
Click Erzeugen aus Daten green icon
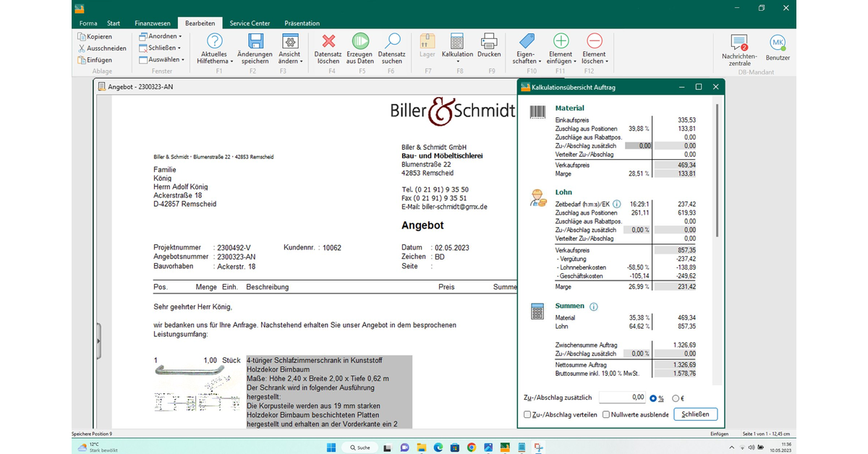point(360,41)
